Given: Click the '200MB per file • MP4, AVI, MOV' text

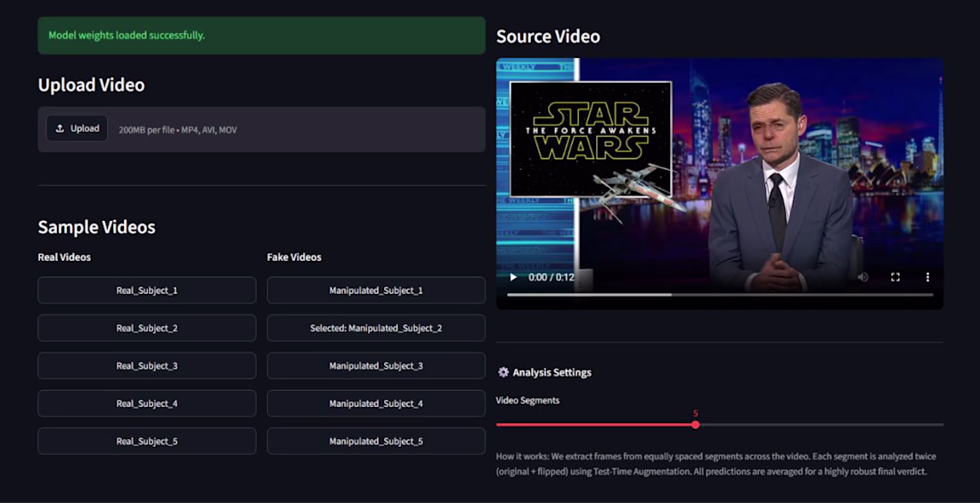Looking at the screenshot, I should (x=177, y=130).
